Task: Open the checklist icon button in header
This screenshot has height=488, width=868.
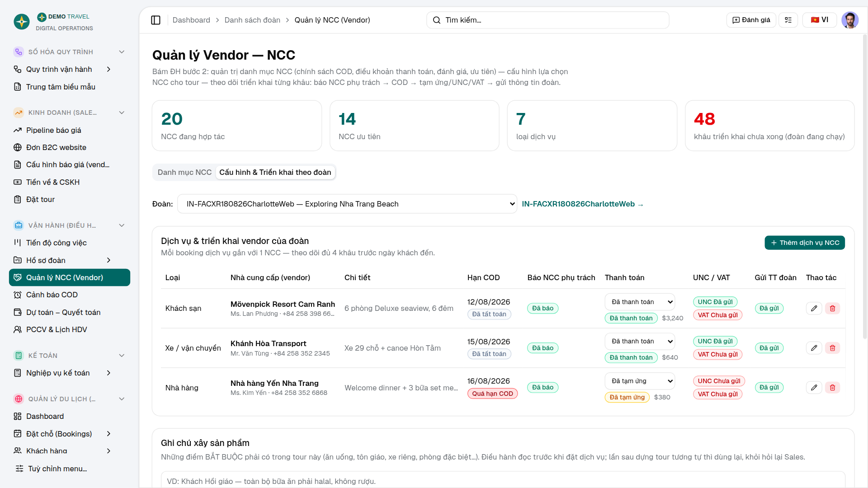Action: click(788, 20)
